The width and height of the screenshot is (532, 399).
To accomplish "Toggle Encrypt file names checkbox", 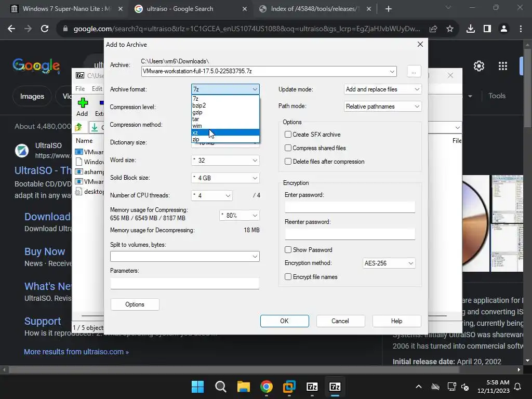I will [288, 277].
